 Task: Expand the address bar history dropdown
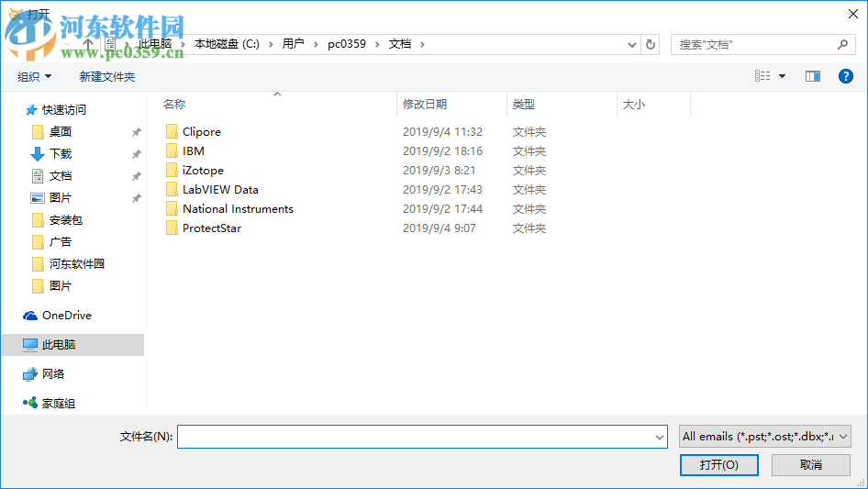point(631,45)
